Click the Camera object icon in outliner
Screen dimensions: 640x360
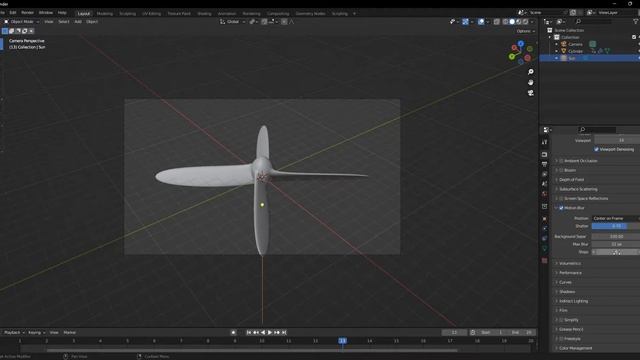[x=564, y=44]
